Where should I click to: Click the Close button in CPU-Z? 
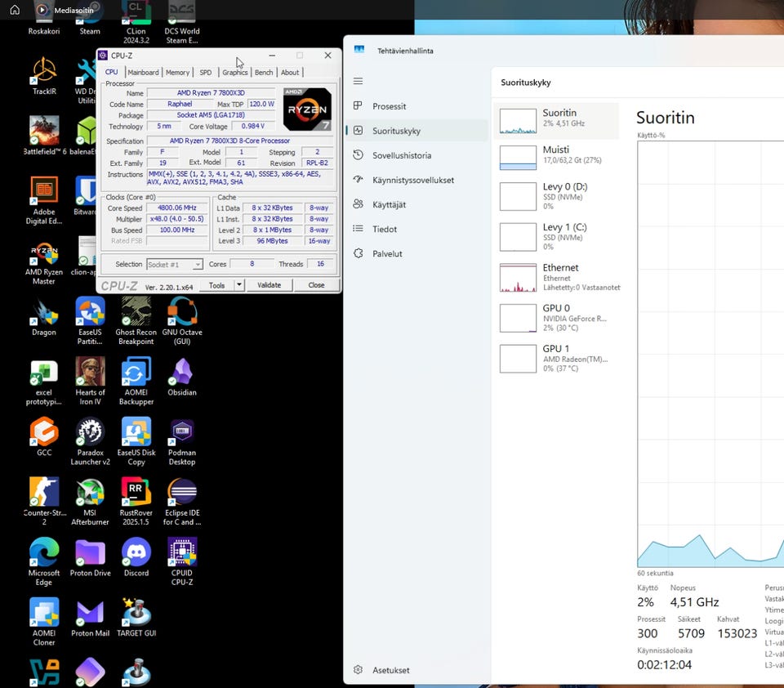pyautogui.click(x=317, y=284)
